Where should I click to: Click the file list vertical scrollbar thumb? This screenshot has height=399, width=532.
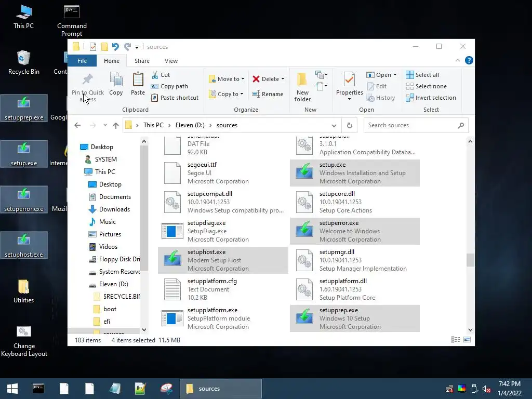click(x=470, y=260)
